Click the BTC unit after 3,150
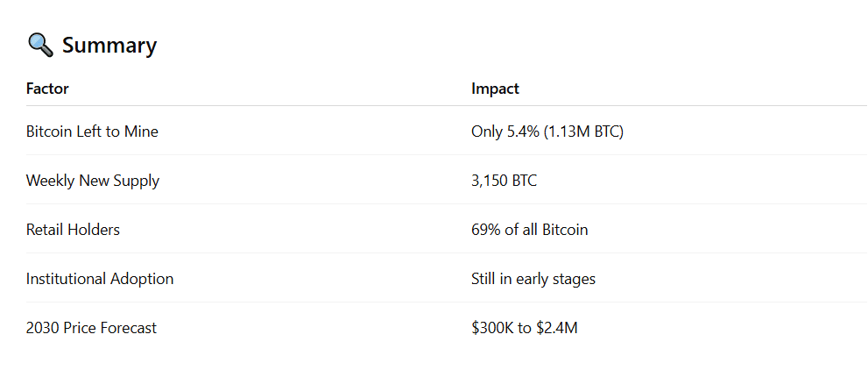 click(x=525, y=181)
